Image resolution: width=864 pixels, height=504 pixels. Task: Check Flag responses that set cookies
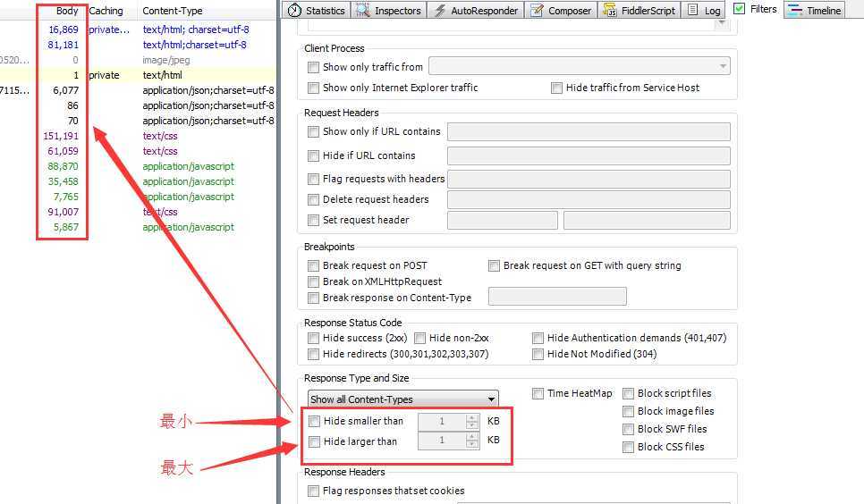click(314, 491)
